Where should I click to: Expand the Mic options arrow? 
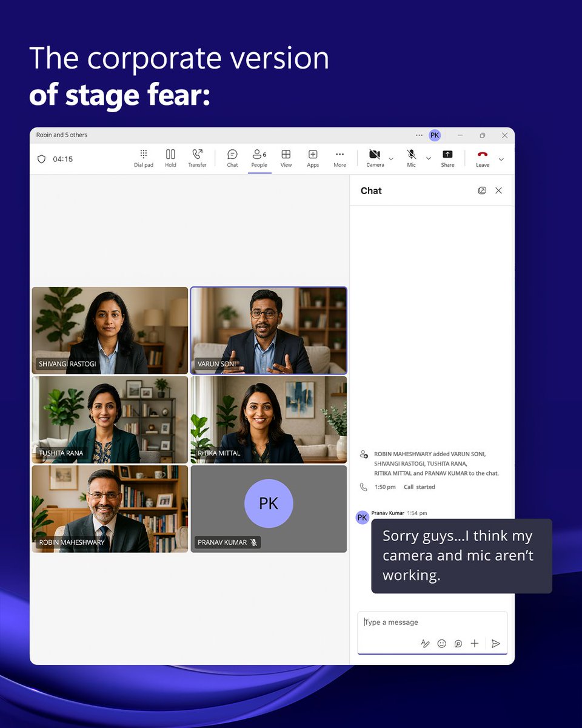(429, 159)
